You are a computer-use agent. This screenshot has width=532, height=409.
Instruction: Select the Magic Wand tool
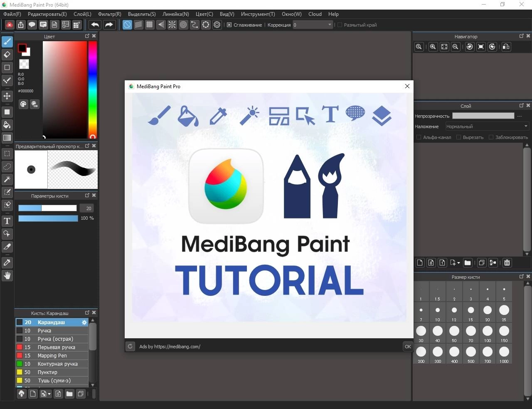pos(7,179)
